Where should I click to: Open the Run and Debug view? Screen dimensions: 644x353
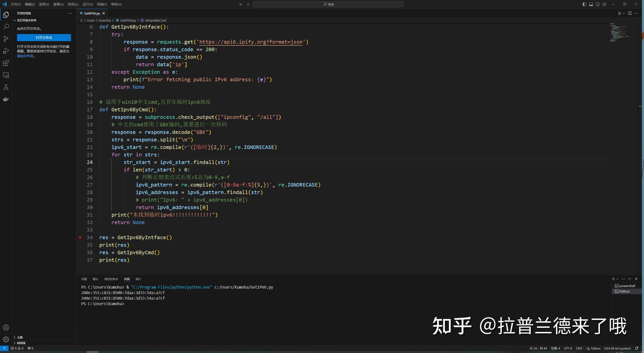pyautogui.click(x=6, y=51)
